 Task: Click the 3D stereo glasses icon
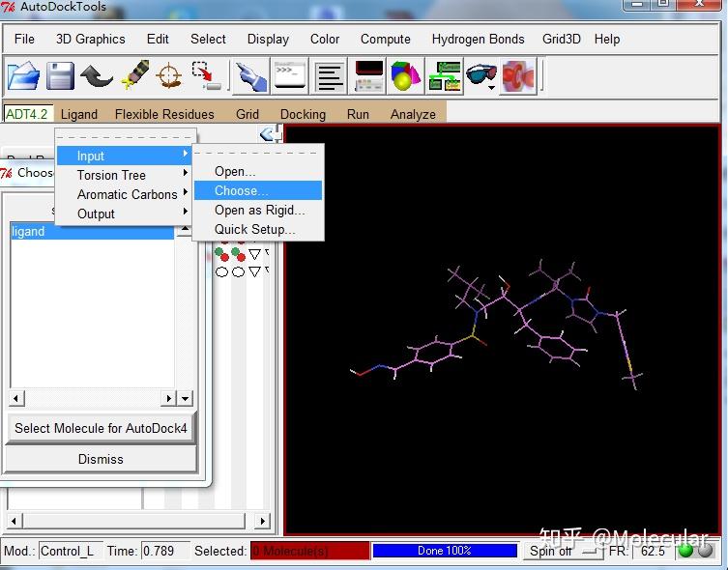480,75
